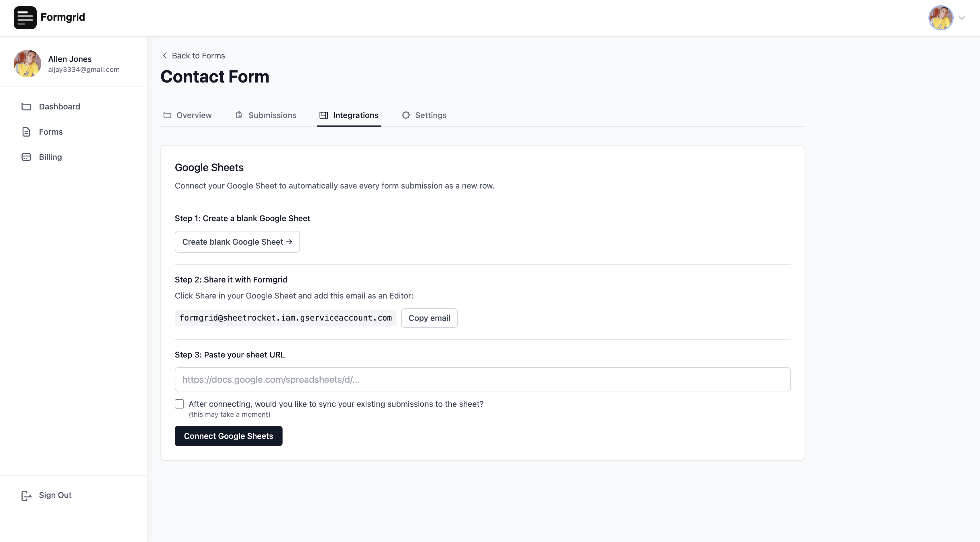Viewport: 980px width, 542px height.
Task: Open the Submissions tab
Action: pyautogui.click(x=272, y=115)
